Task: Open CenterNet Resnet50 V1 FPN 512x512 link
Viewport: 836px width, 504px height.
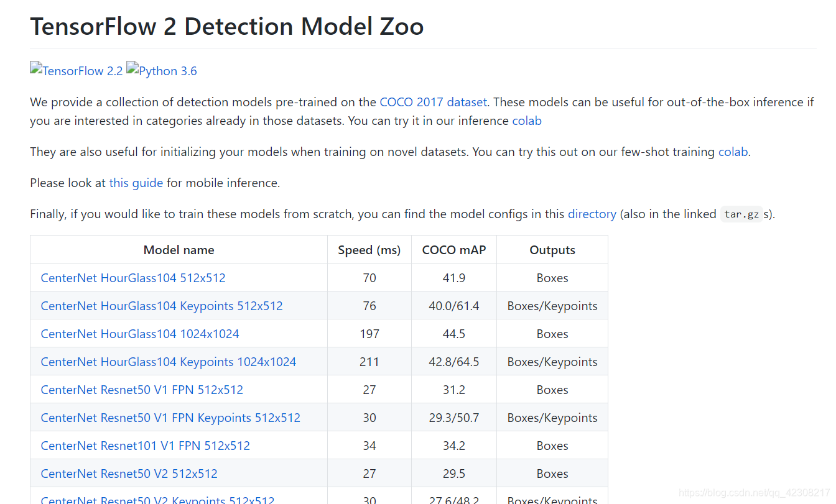Action: point(142,390)
